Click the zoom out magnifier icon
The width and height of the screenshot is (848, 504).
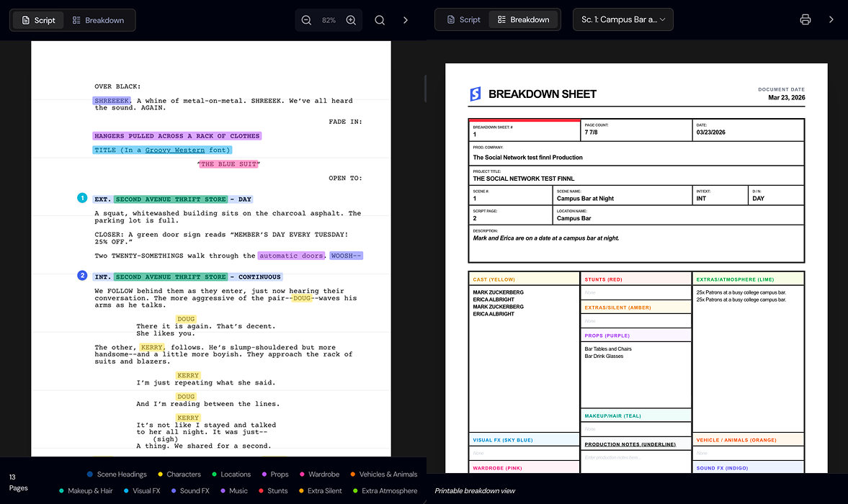pos(306,20)
